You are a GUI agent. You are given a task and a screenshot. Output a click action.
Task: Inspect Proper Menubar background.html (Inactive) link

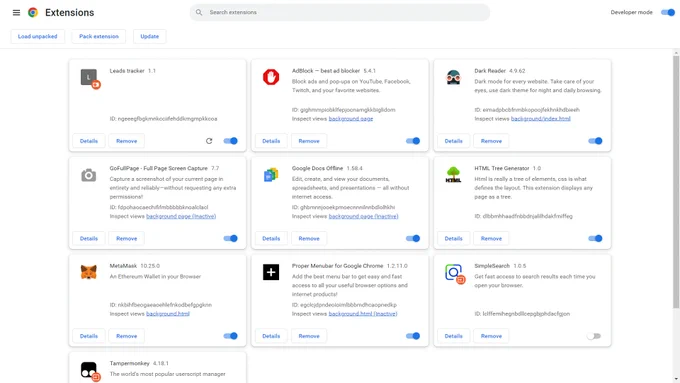pyautogui.click(x=363, y=314)
